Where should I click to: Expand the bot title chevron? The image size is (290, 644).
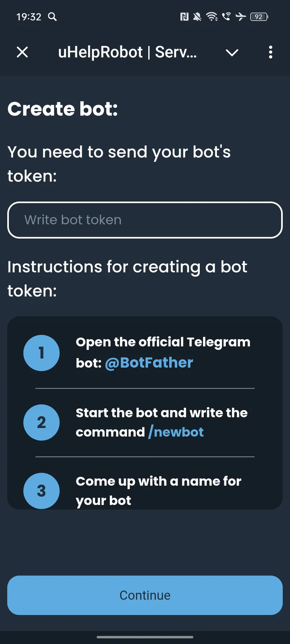[232, 52]
